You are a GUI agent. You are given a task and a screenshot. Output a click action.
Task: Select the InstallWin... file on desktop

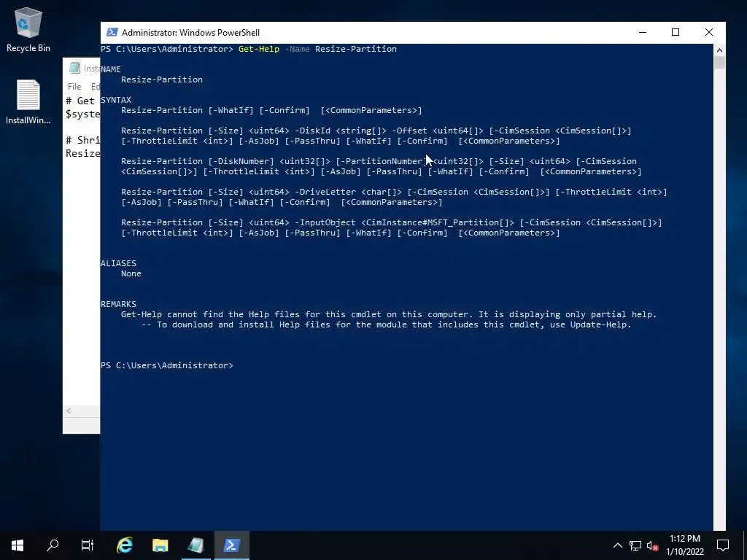pyautogui.click(x=28, y=102)
